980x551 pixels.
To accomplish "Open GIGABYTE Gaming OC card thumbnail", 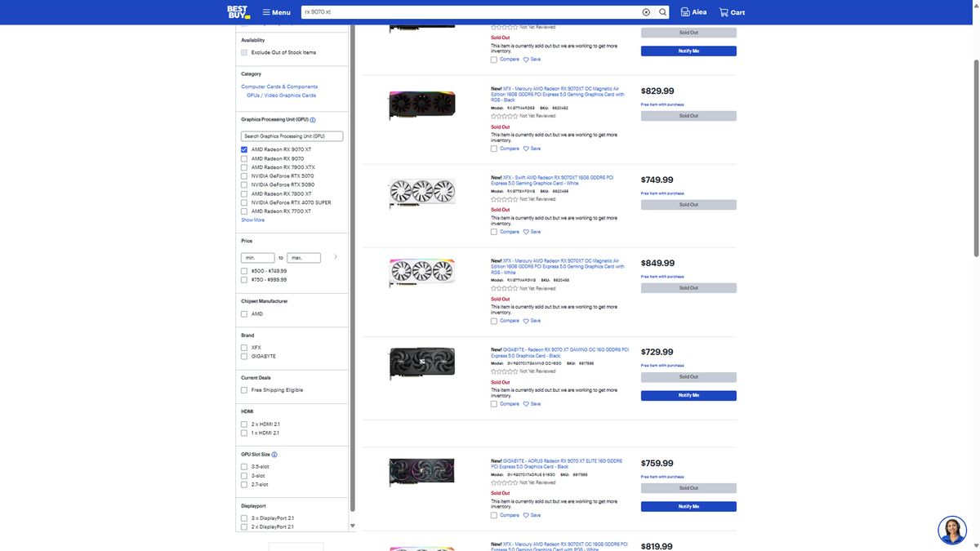I will coord(421,363).
